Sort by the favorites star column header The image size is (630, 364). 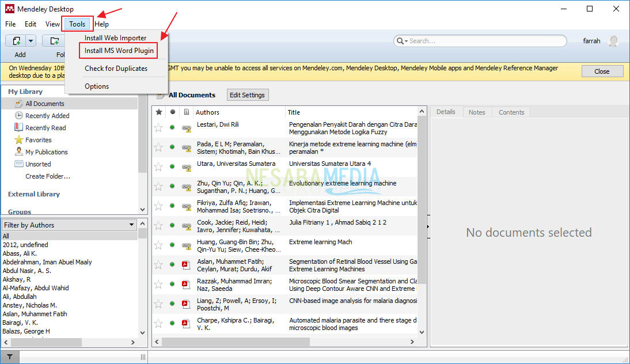[x=159, y=112]
